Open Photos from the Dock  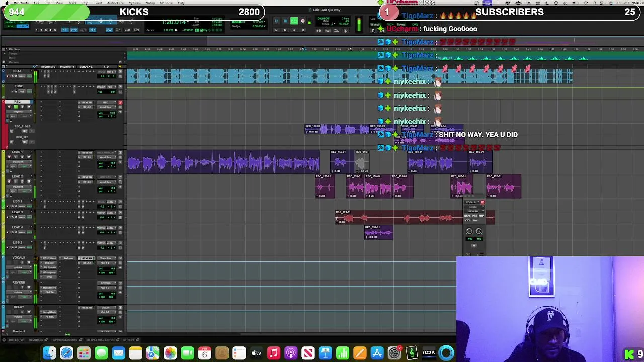(170, 353)
